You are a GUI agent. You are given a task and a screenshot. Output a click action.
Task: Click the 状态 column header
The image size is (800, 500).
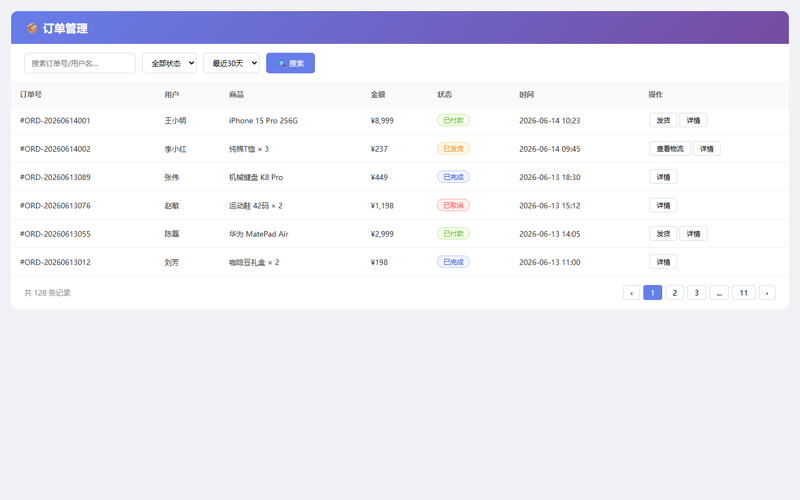point(444,94)
